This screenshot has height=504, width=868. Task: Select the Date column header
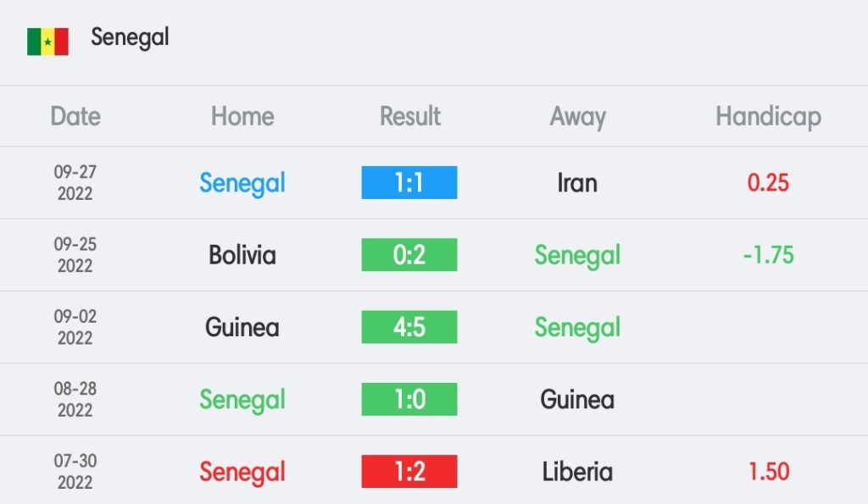75,116
